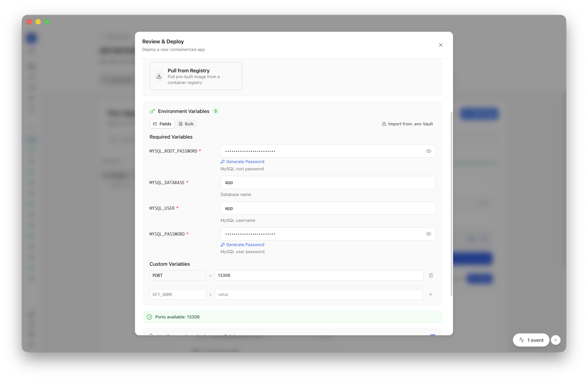Click the Deploy a new containerized app subtitle

pyautogui.click(x=173, y=49)
